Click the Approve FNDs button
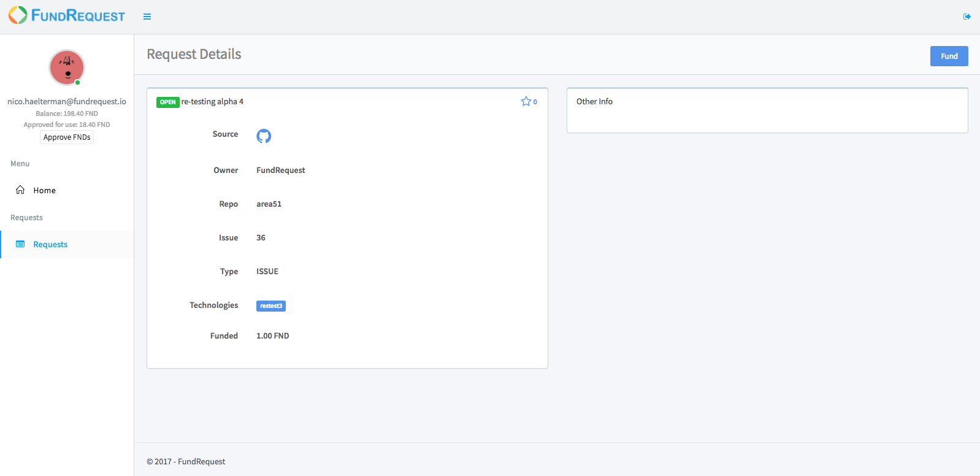This screenshot has height=476, width=980. pyautogui.click(x=67, y=137)
